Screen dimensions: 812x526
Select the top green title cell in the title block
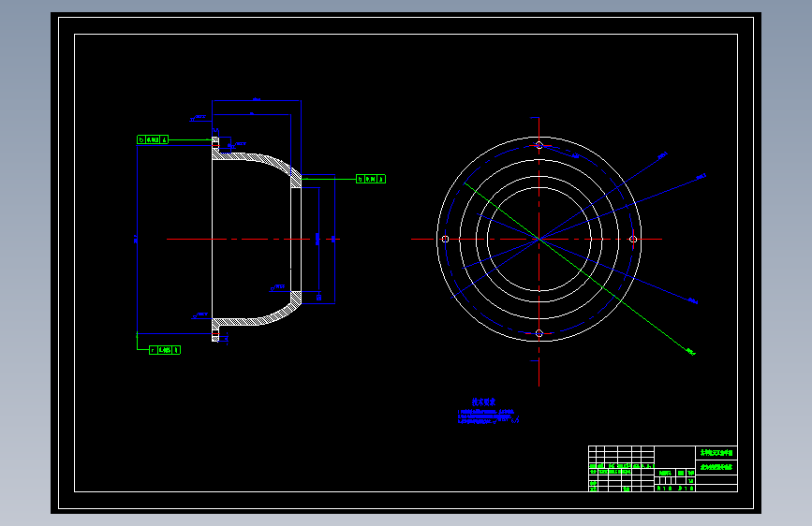[716, 453]
